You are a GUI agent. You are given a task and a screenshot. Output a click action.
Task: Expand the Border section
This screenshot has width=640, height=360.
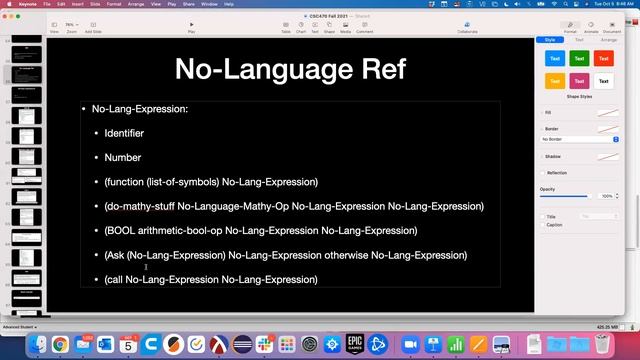coord(542,129)
